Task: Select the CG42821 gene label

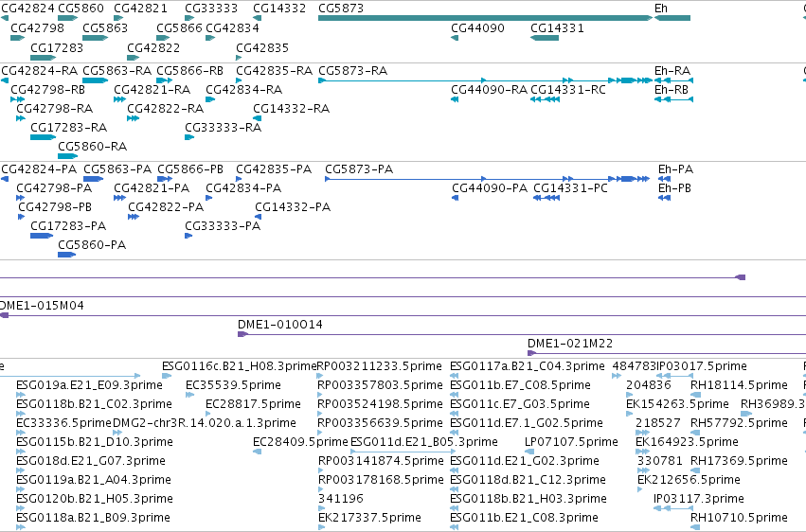Action: (x=140, y=9)
